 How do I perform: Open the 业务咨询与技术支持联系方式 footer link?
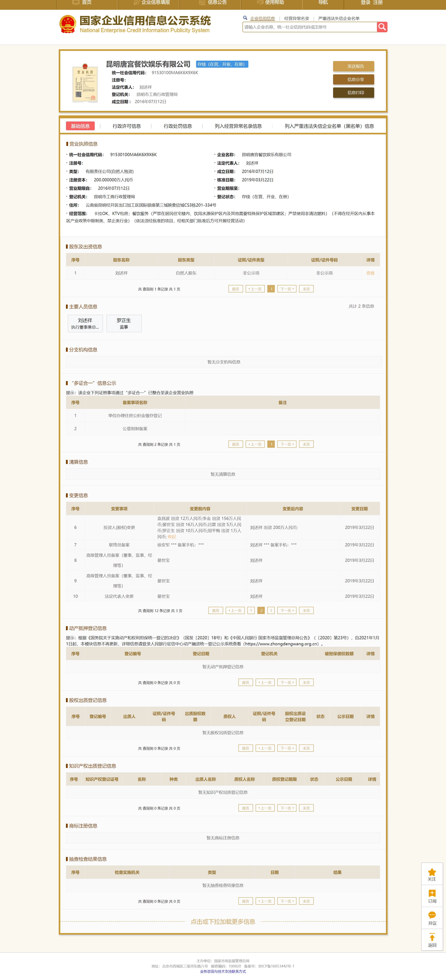223,971
